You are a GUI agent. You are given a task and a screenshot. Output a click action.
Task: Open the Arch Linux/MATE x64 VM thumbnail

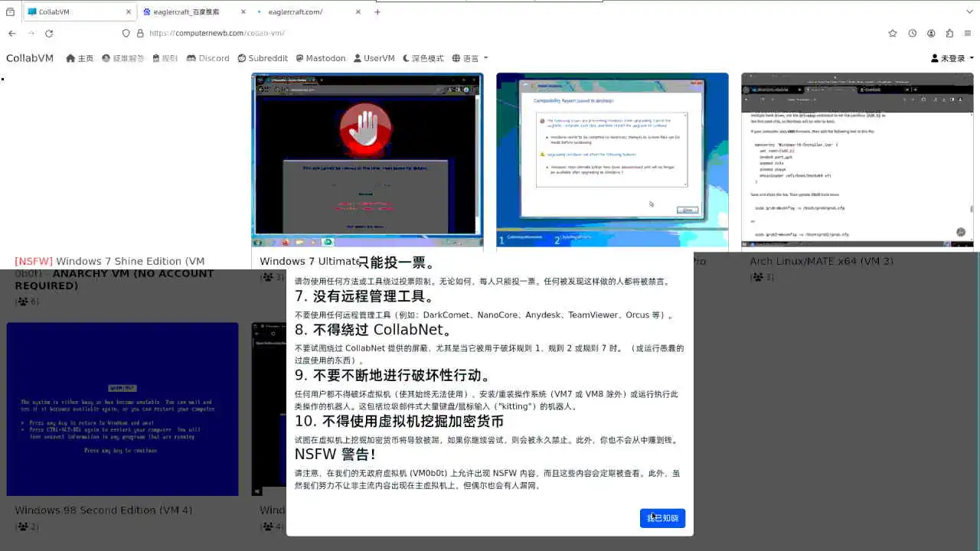[857, 160]
